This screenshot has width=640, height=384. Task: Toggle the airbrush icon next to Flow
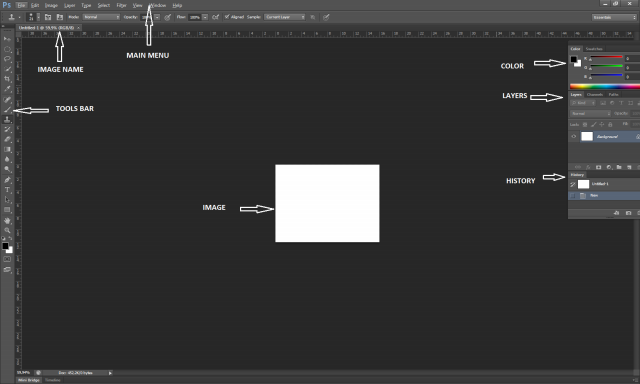point(216,17)
